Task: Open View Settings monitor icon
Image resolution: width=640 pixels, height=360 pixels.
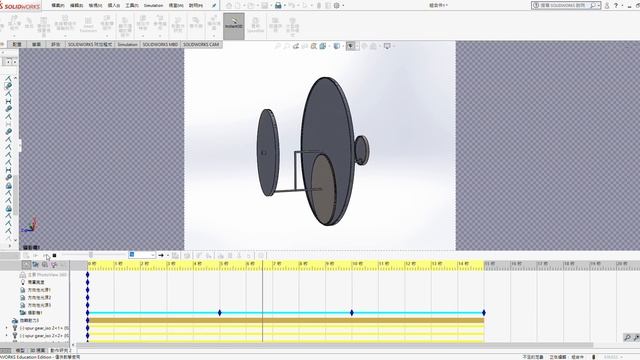Action: pos(387,46)
